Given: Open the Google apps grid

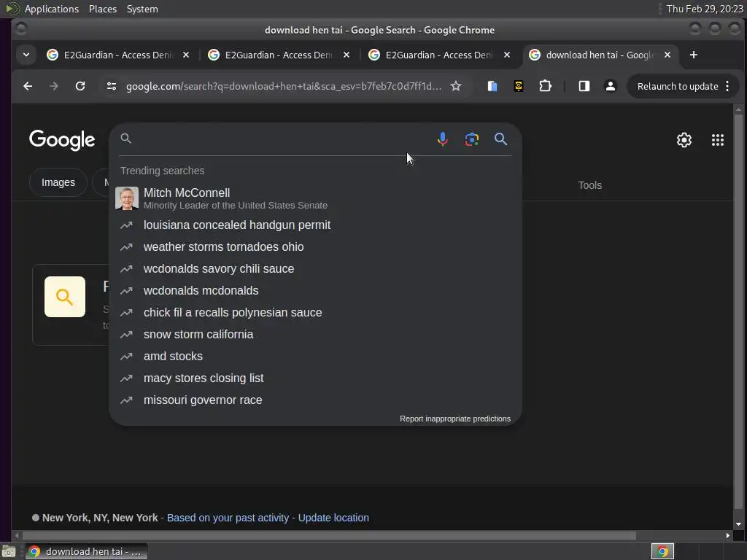Looking at the screenshot, I should tap(718, 140).
